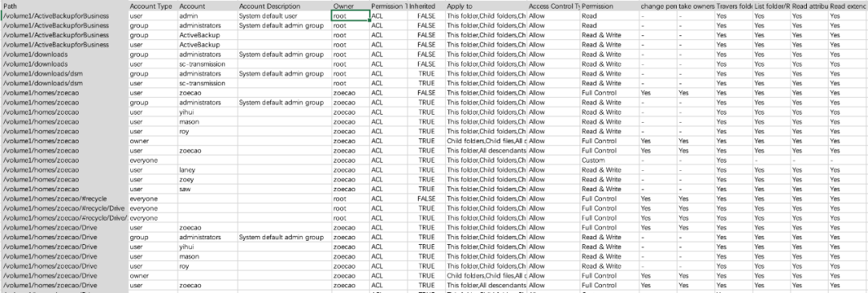Select the change permissions column header

657,6
